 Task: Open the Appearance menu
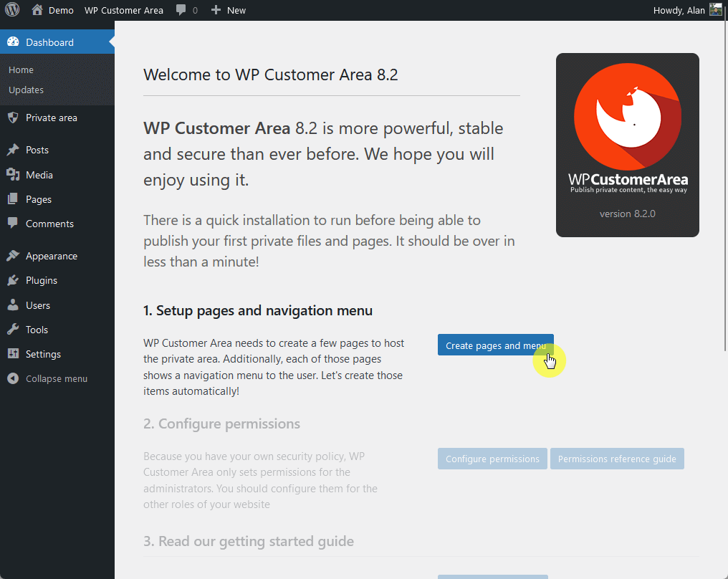click(x=57, y=256)
